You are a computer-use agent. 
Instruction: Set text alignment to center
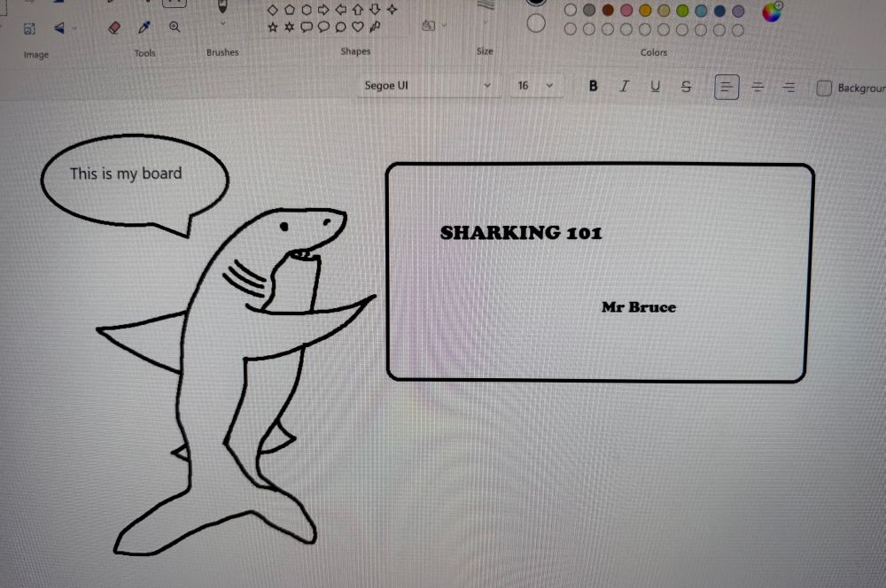tap(758, 86)
